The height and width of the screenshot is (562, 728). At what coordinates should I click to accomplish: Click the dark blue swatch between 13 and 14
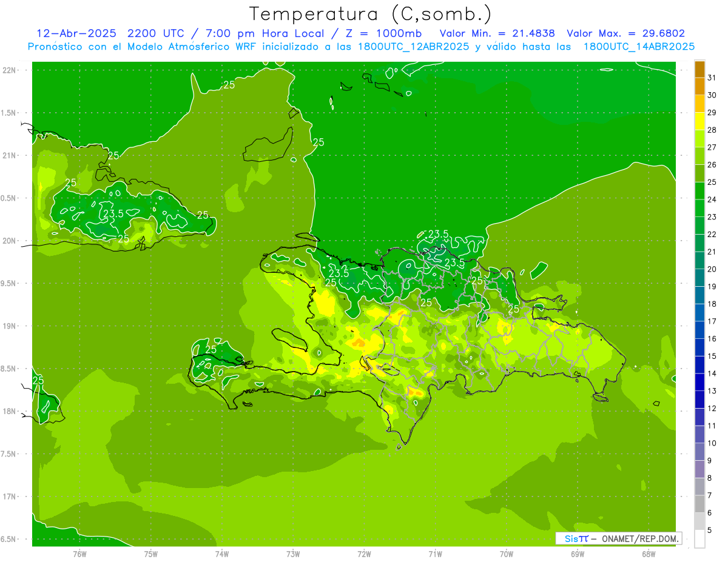pyautogui.click(x=699, y=382)
